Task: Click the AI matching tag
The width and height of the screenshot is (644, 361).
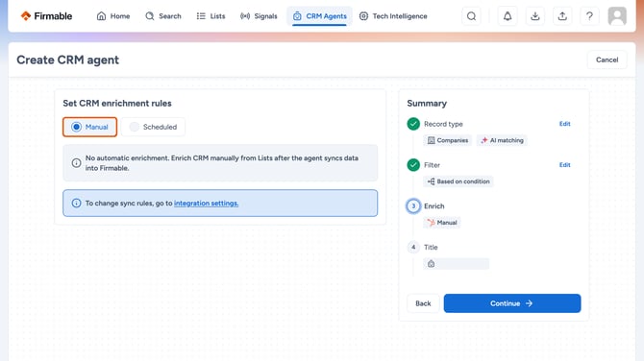Action: 502,140
